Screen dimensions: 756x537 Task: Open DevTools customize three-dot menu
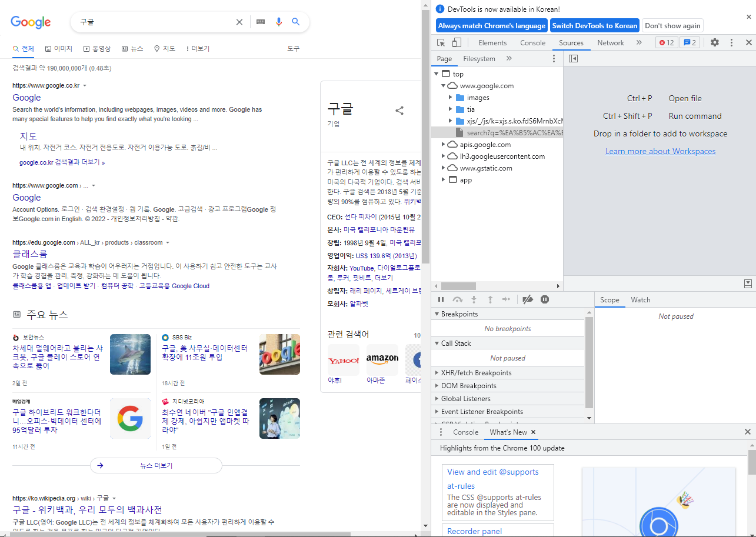[731, 42]
